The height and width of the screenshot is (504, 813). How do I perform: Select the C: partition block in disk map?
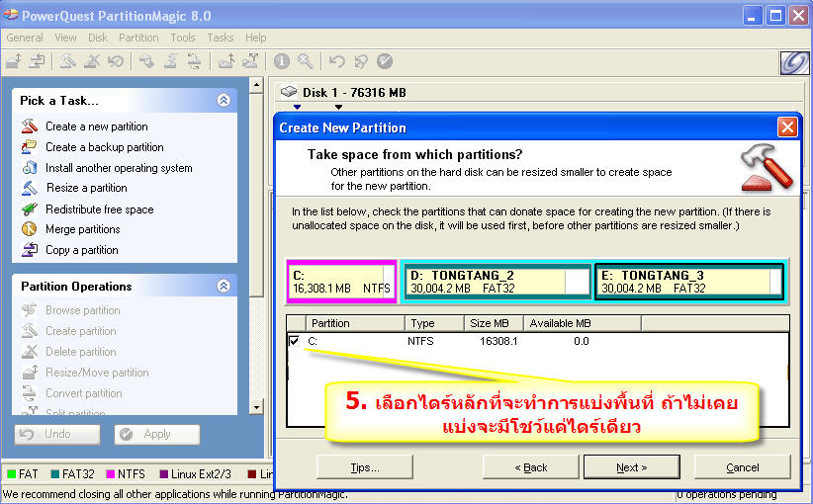click(x=341, y=282)
